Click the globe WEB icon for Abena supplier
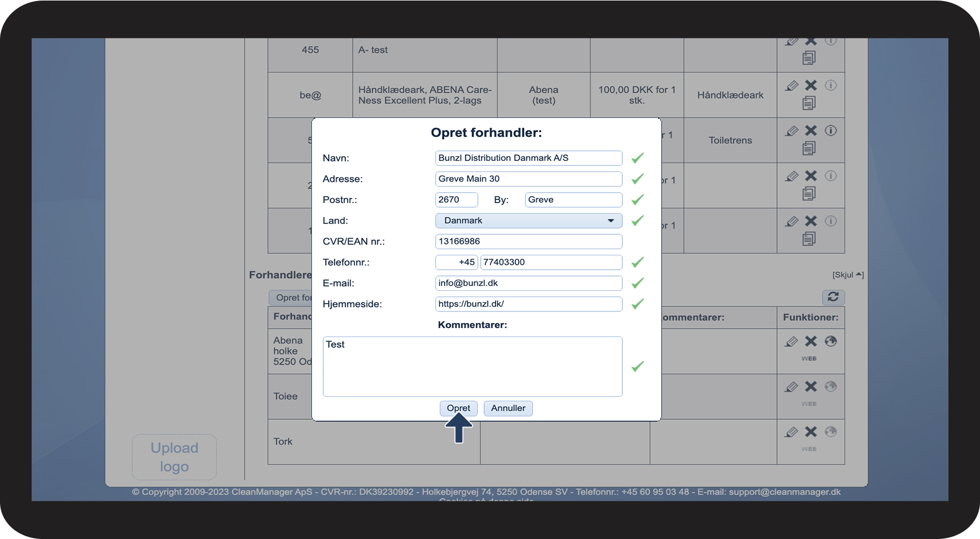Viewport: 980px width, 539px height. (x=830, y=341)
